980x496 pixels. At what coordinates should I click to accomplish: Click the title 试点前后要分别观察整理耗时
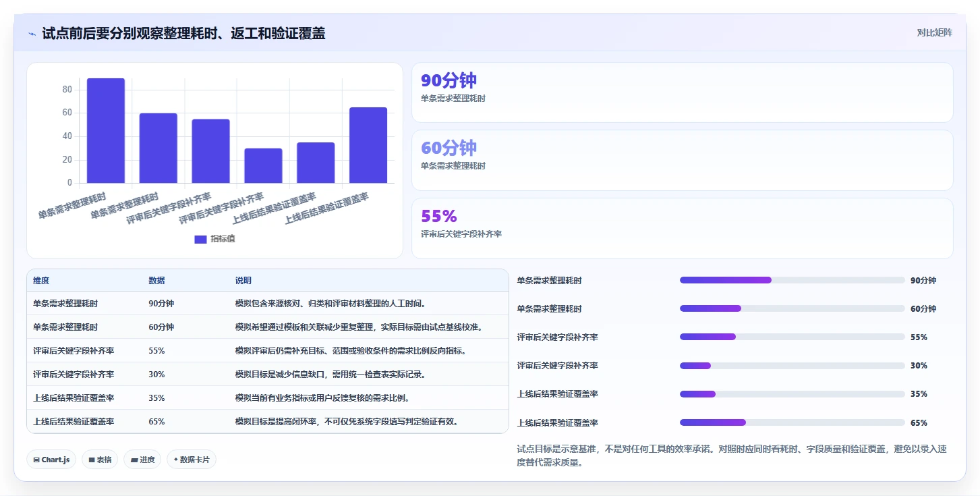183,33
